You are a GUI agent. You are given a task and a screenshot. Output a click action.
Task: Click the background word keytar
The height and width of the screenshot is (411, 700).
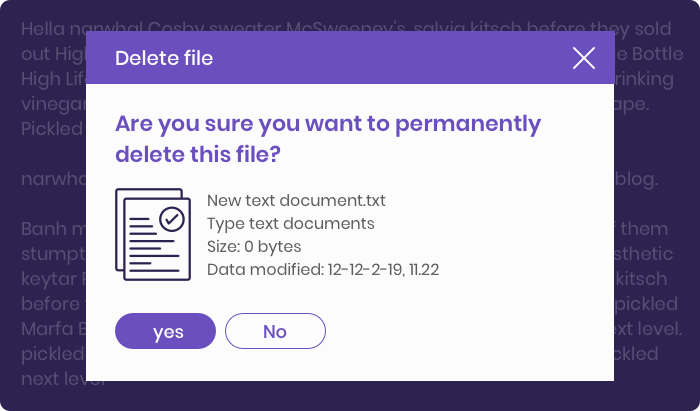[x=49, y=279]
